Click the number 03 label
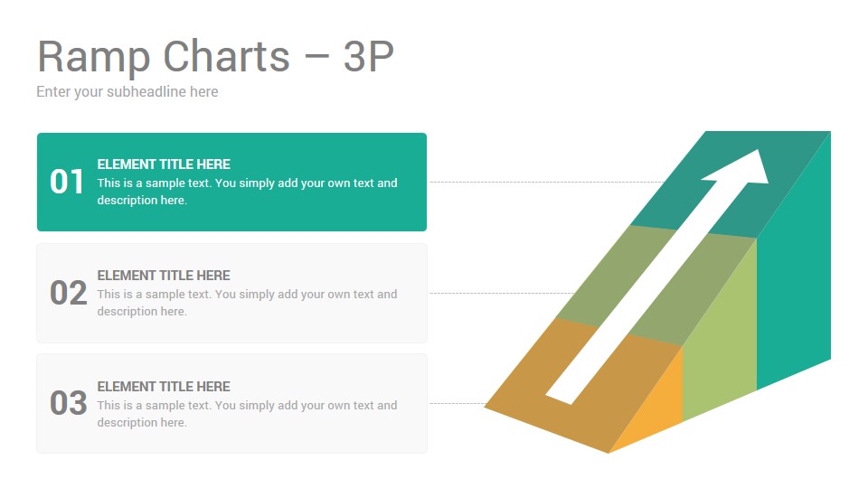868x488 pixels. click(68, 403)
